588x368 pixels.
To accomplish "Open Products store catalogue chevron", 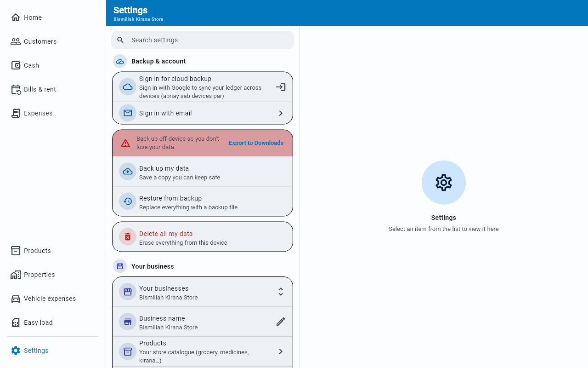I will click(x=281, y=351).
